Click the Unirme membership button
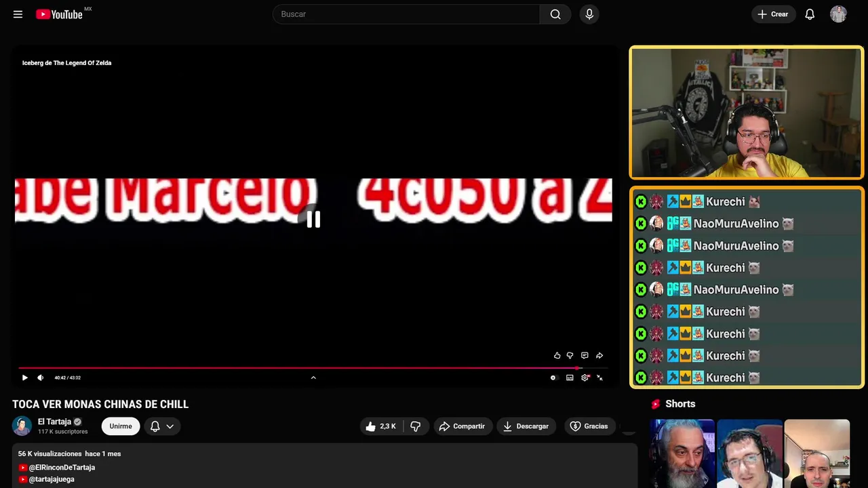This screenshot has height=488, width=868. [x=121, y=426]
